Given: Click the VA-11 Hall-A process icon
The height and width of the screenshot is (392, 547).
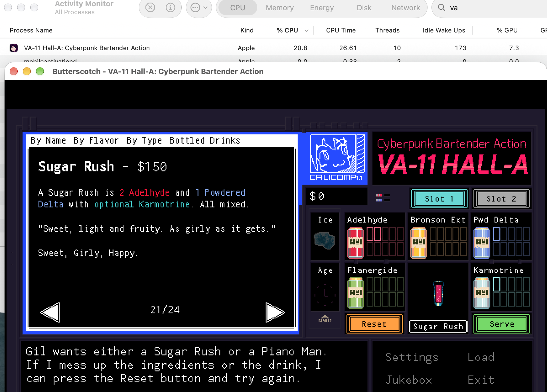Looking at the screenshot, I should click(x=13, y=48).
